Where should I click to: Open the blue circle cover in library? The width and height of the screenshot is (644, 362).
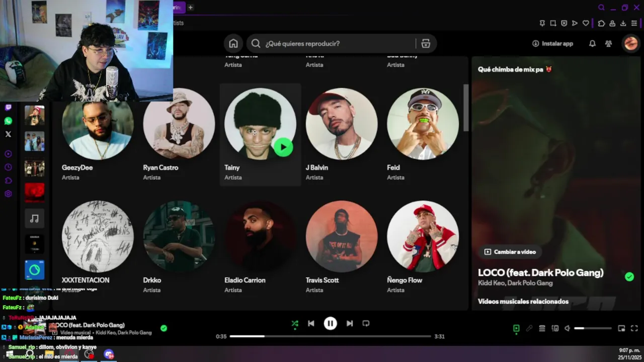34,270
